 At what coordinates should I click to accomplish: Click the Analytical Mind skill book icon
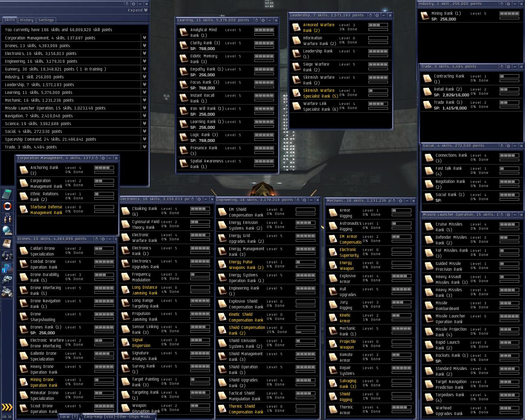point(184,32)
